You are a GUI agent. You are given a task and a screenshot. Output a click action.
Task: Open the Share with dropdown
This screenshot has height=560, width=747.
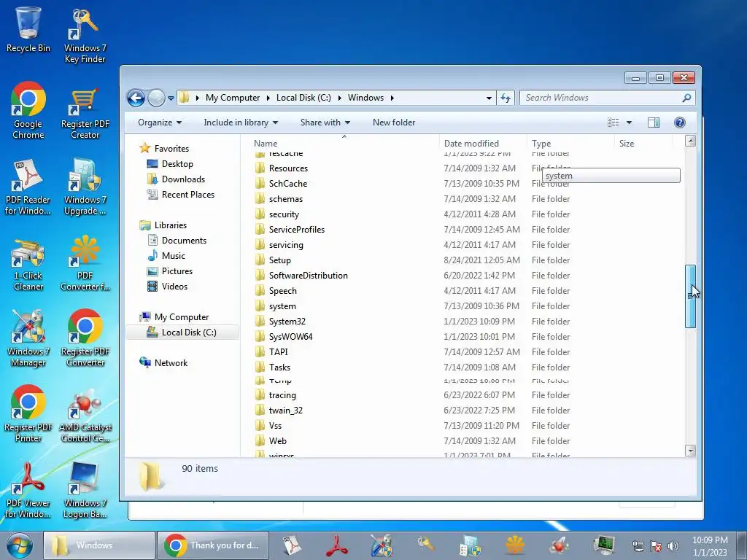325,122
